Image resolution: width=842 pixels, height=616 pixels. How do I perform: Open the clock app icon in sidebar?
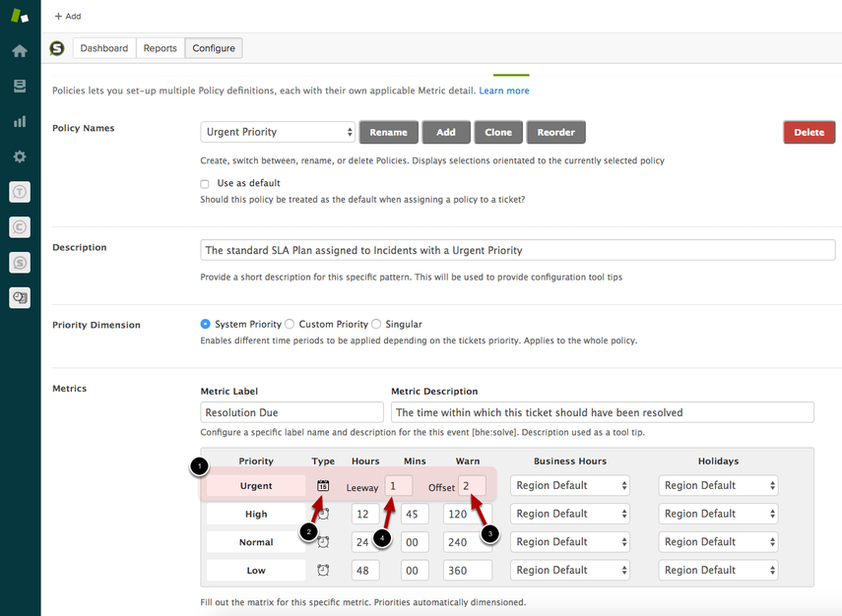(x=20, y=298)
